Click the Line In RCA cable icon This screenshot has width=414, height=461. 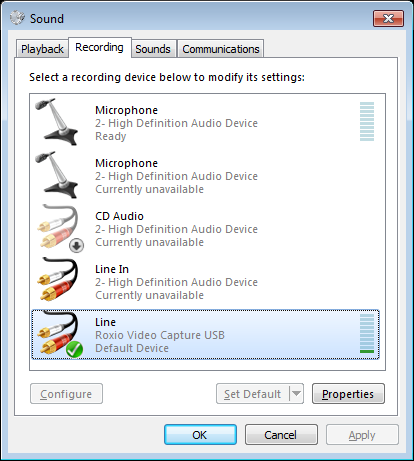point(57,279)
